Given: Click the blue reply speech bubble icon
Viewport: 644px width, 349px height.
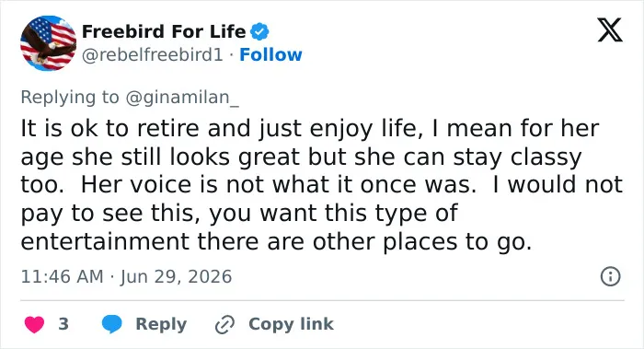Looking at the screenshot, I should pos(111,324).
